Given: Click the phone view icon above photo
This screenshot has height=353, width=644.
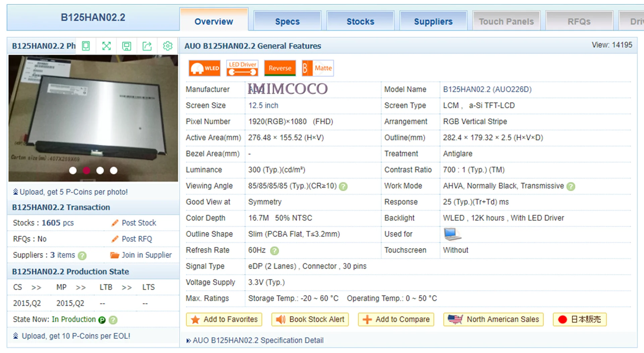Looking at the screenshot, I should 86,46.
